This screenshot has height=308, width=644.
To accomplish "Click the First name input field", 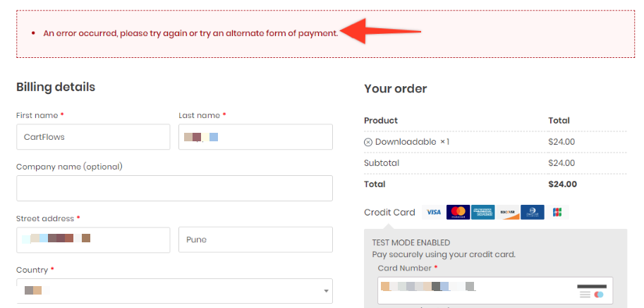I will point(93,137).
